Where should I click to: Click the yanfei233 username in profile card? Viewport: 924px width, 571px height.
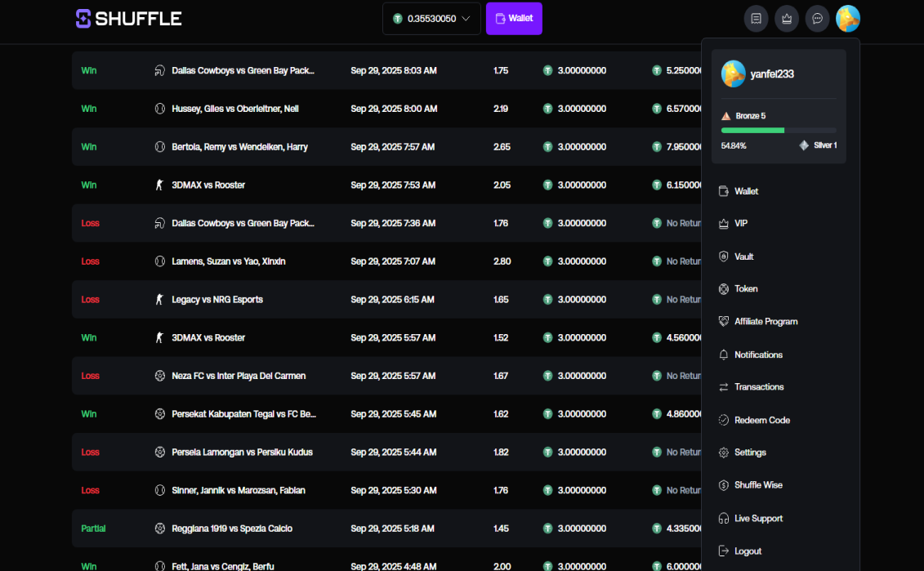coord(772,74)
